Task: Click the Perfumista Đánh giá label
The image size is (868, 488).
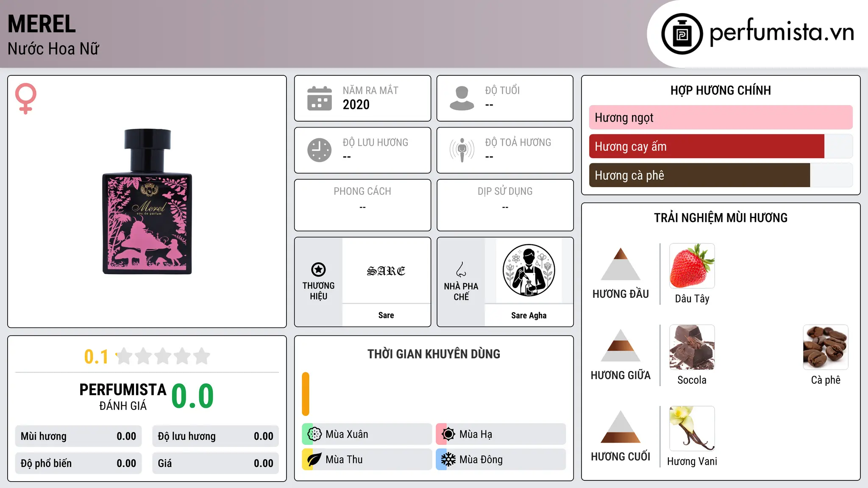Action: [x=123, y=396]
